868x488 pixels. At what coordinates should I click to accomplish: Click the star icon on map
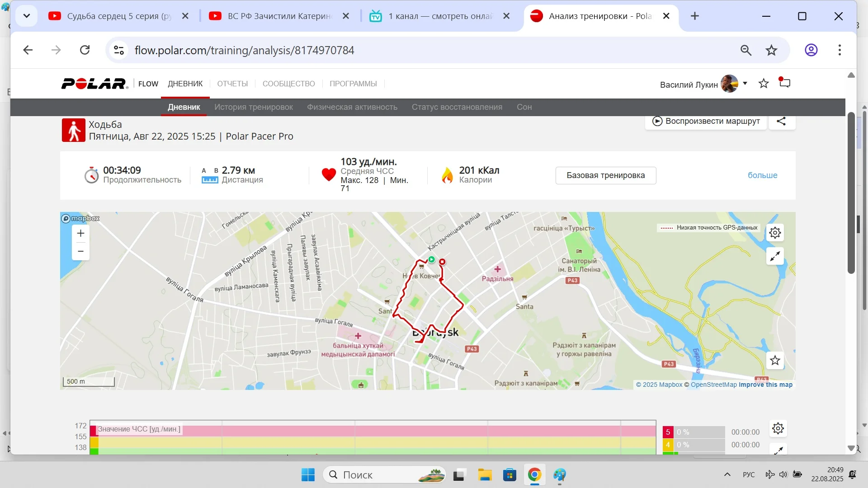click(x=775, y=361)
